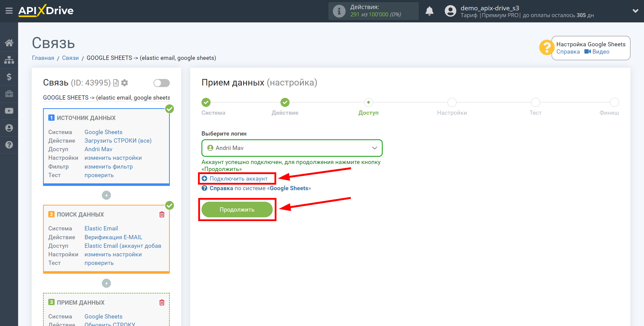Image resolution: width=644 pixels, height=326 pixels.
Task: Open the notifications bell
Action: point(429,11)
